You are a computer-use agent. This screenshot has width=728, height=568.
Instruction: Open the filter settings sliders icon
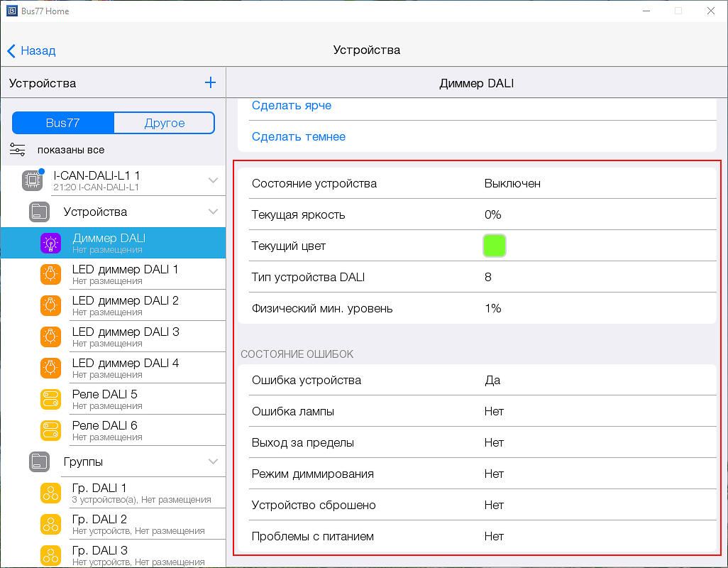pos(18,150)
